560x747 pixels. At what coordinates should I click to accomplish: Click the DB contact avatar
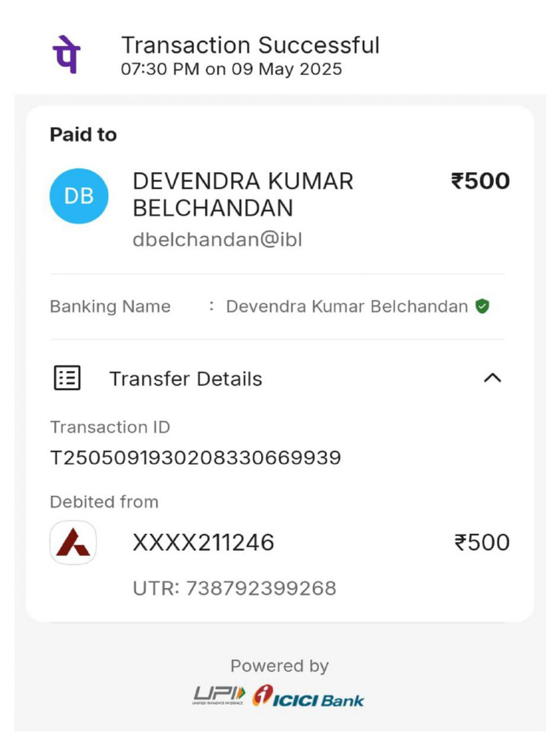(x=79, y=196)
